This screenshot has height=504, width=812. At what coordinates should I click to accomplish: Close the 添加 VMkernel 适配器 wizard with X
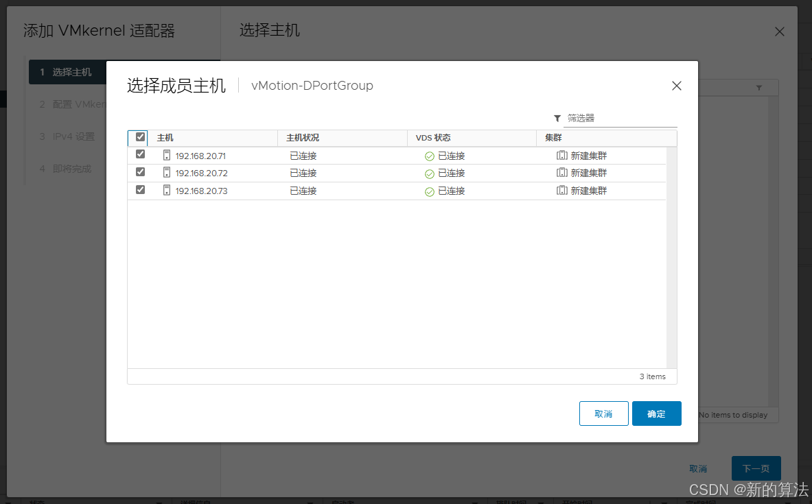pyautogui.click(x=779, y=32)
